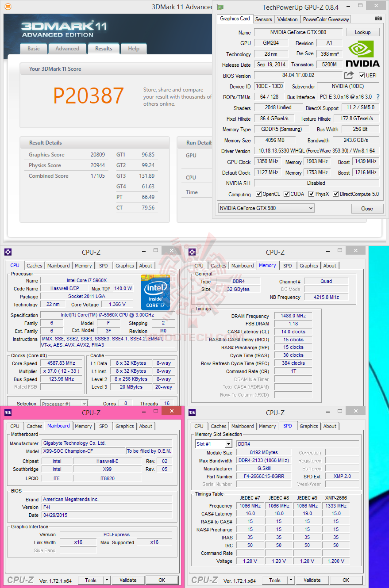Click the Bus Interface question mark icon

coord(378,97)
